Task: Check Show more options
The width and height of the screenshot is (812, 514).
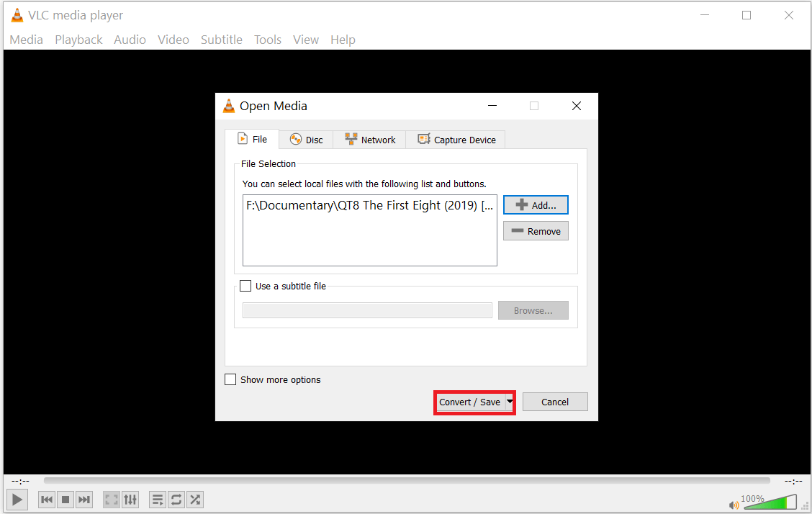Action: pos(230,379)
